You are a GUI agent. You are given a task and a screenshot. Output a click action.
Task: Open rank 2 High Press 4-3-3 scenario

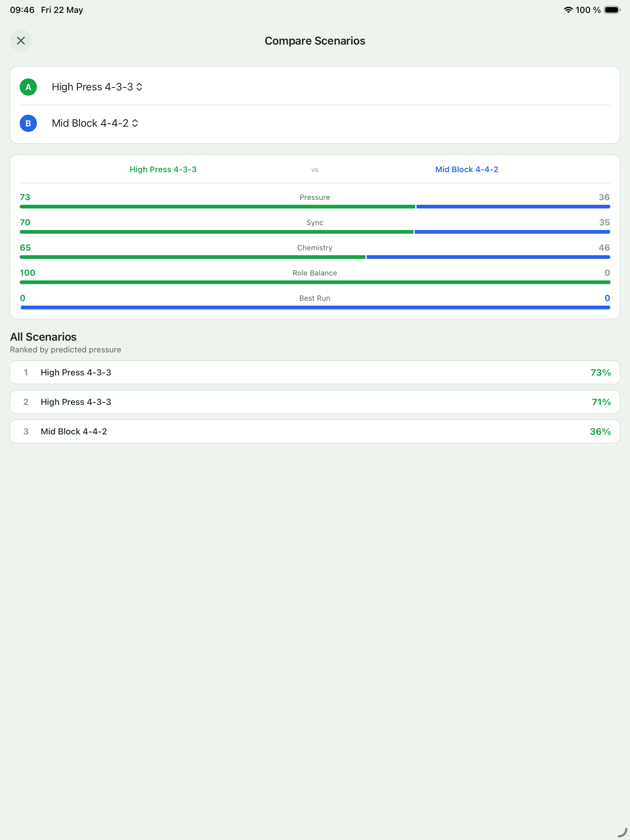click(315, 402)
